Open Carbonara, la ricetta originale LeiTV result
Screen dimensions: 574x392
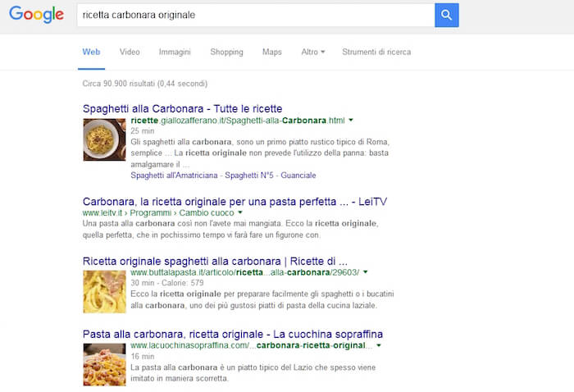click(x=235, y=202)
